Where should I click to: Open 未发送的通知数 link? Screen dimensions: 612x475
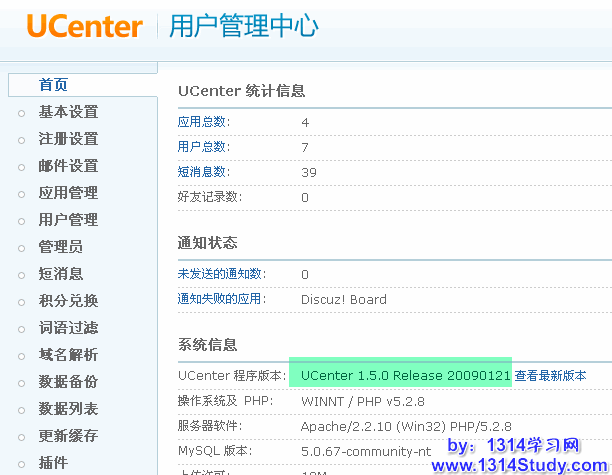[221, 274]
